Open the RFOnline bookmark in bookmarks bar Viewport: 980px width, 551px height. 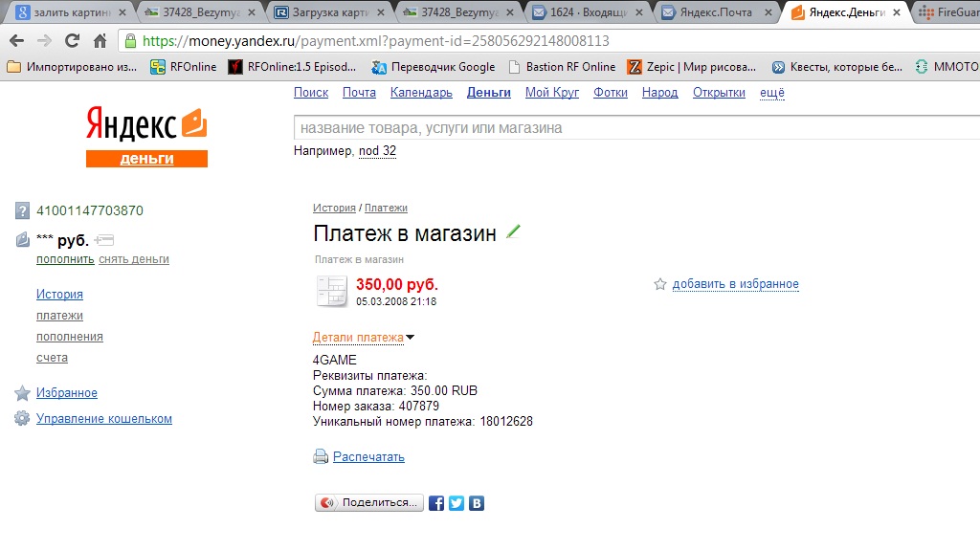point(184,67)
